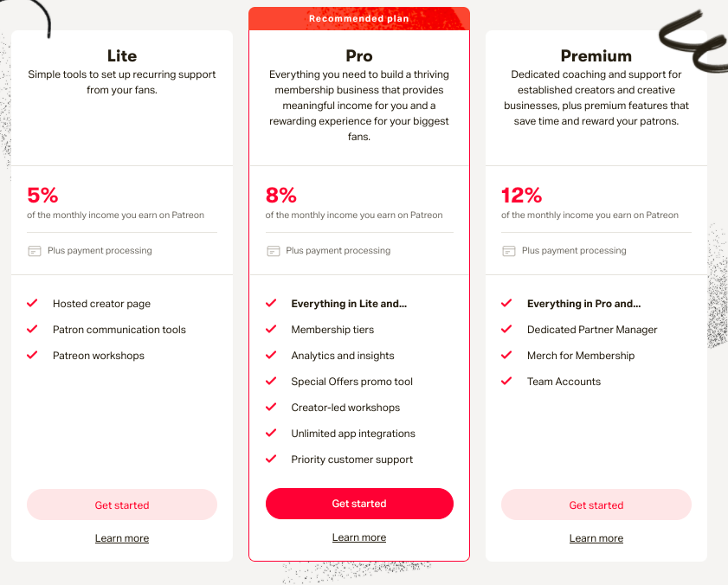Image resolution: width=728 pixels, height=585 pixels.
Task: Click the checkmark beside Merch for Membership
Action: tap(507, 356)
